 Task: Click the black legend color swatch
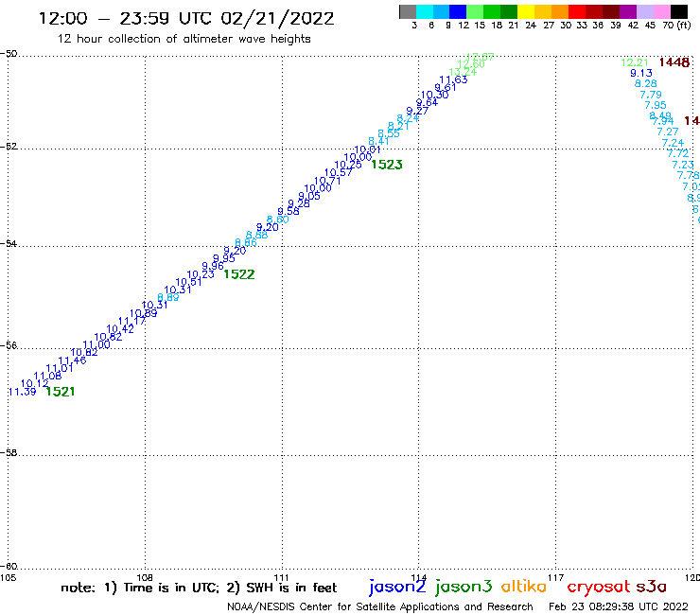(x=679, y=11)
